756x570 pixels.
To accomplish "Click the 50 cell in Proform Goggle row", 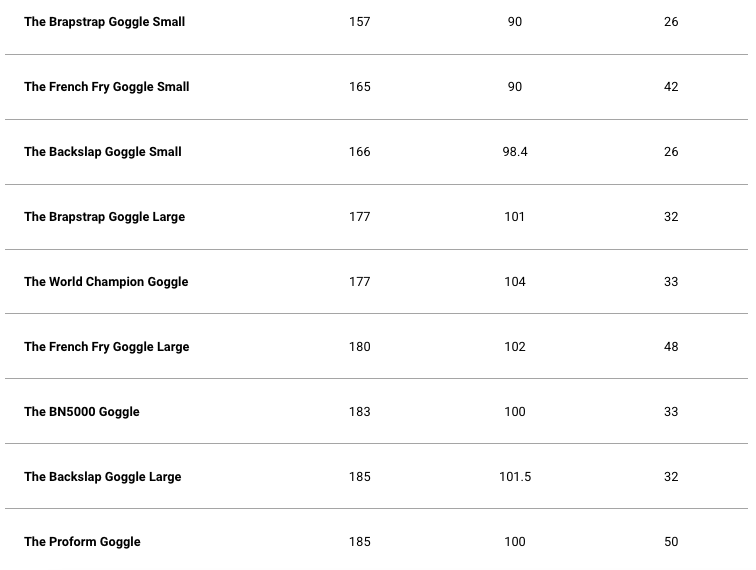I will pos(671,542).
